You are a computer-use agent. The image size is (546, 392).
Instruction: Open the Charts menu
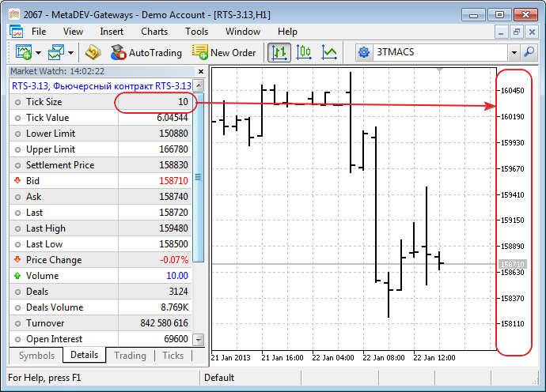tap(154, 32)
